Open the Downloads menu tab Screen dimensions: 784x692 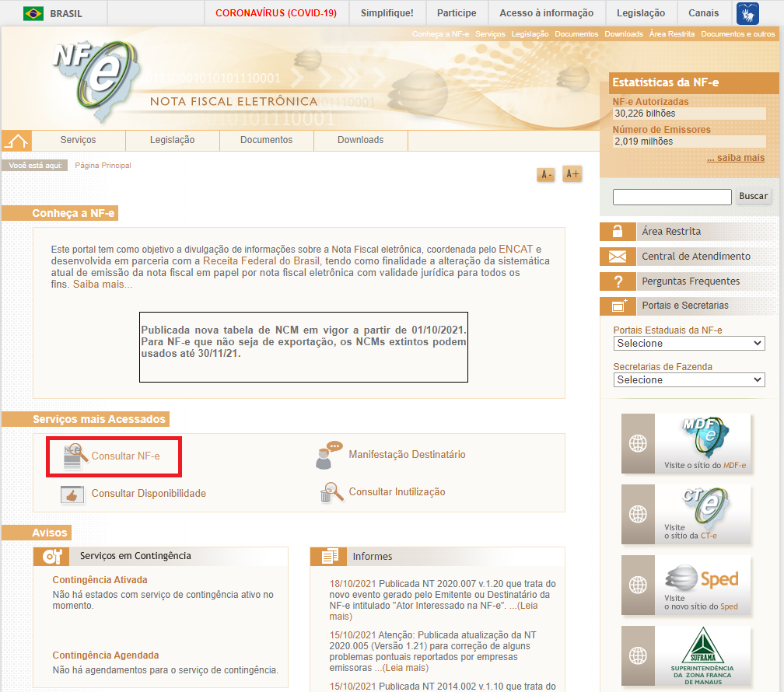point(360,140)
